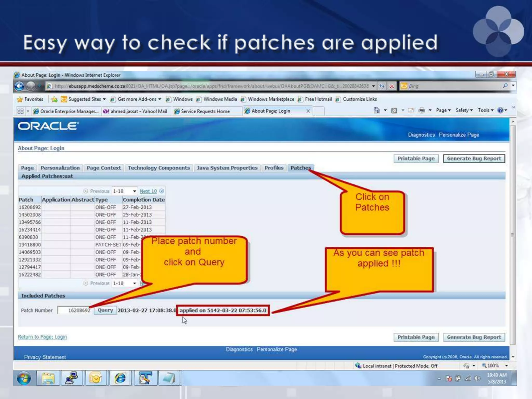Click the refresh icon beside address bar
The height and width of the screenshot is (399, 532).
point(382,86)
